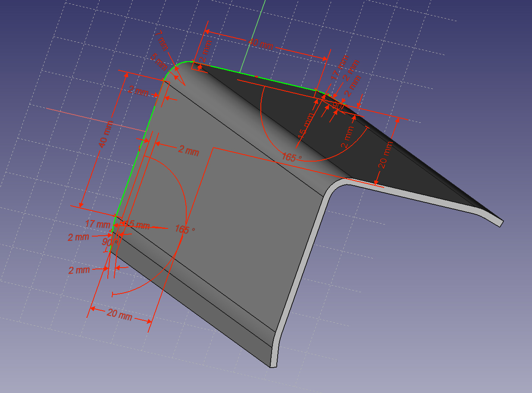Click the 2 mm dimension just below 5 mm label

(138, 92)
